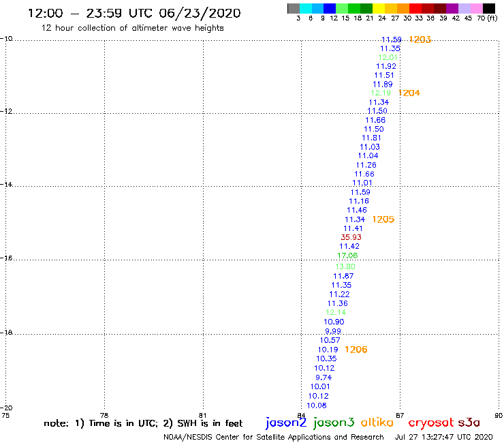Click the wave height value 11.26

366,165
